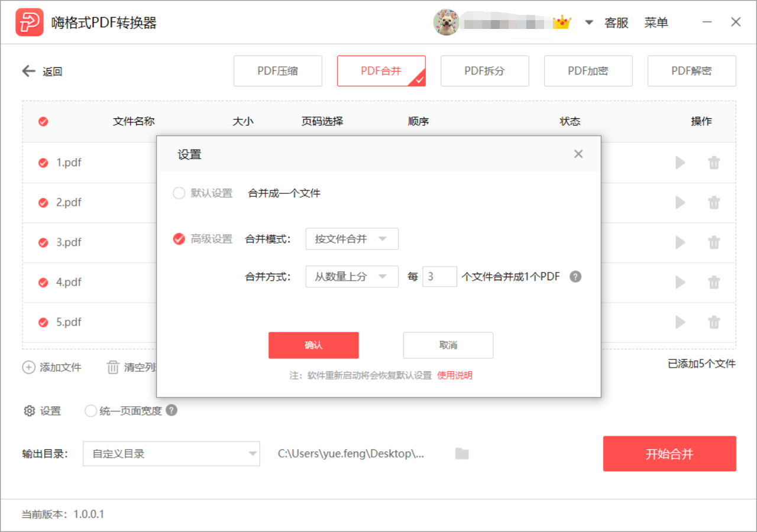757x532 pixels.
Task: Toggle the select-all checkbox in the header
Action: point(43,122)
